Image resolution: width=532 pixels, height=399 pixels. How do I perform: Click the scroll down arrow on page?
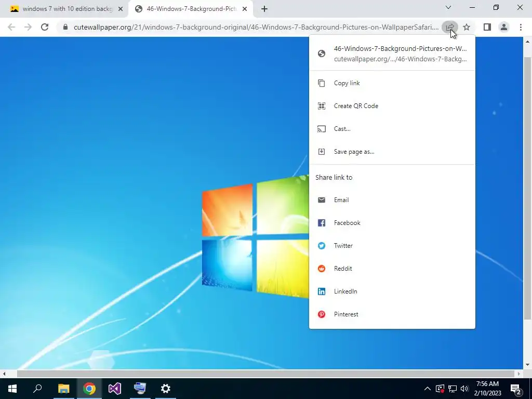pyautogui.click(x=527, y=365)
